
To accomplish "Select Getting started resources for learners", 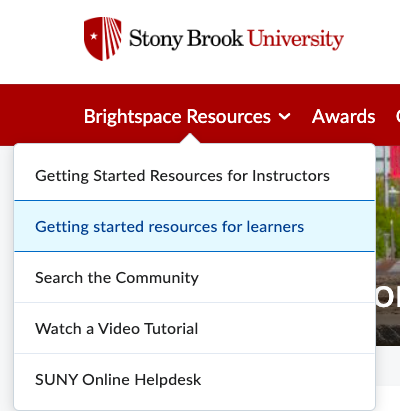I will click(195, 226).
